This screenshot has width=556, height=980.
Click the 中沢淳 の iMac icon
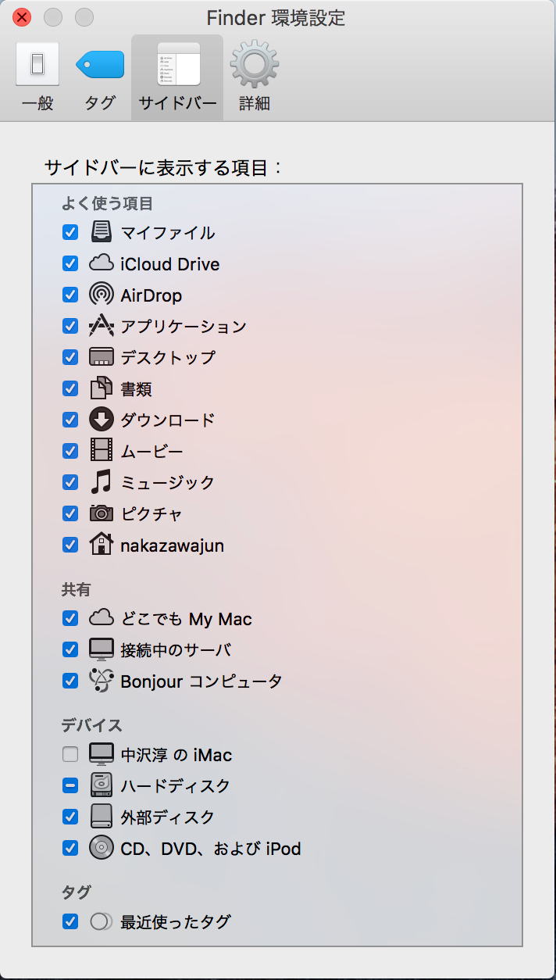click(102, 754)
